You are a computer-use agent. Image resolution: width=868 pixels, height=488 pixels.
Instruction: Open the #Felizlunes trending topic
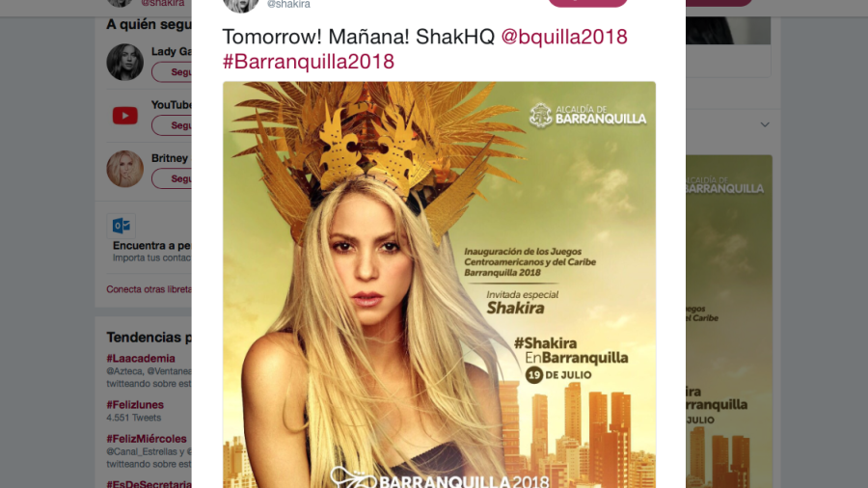pos(135,405)
